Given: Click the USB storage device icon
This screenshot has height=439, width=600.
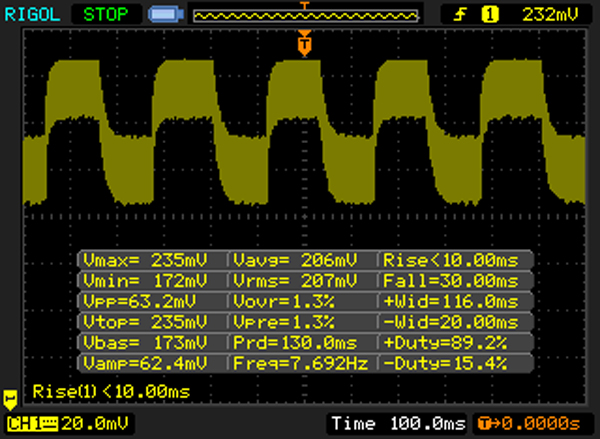Looking at the screenshot, I should 166,15.
